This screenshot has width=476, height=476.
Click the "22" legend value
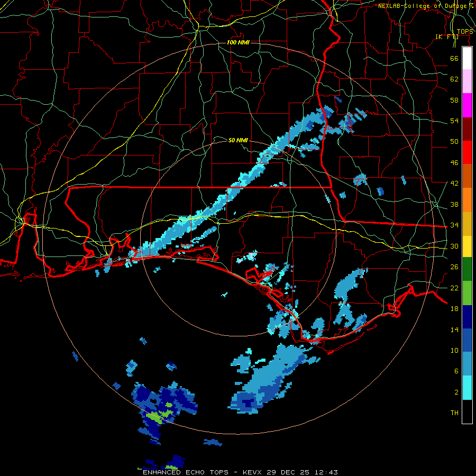tap(454, 288)
